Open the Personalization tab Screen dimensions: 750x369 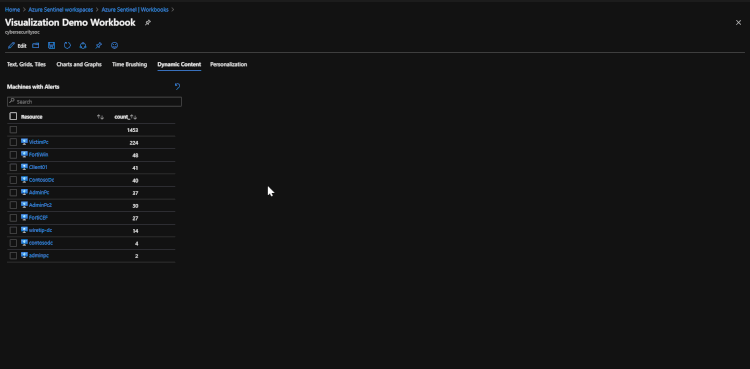[x=229, y=64]
